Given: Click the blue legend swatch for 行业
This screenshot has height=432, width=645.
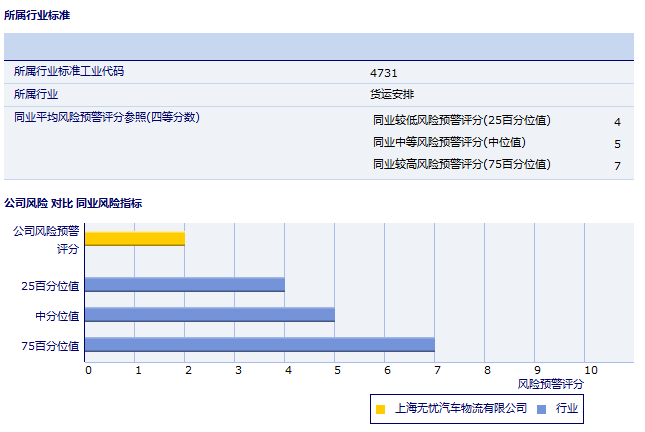Looking at the screenshot, I should [x=541, y=408].
